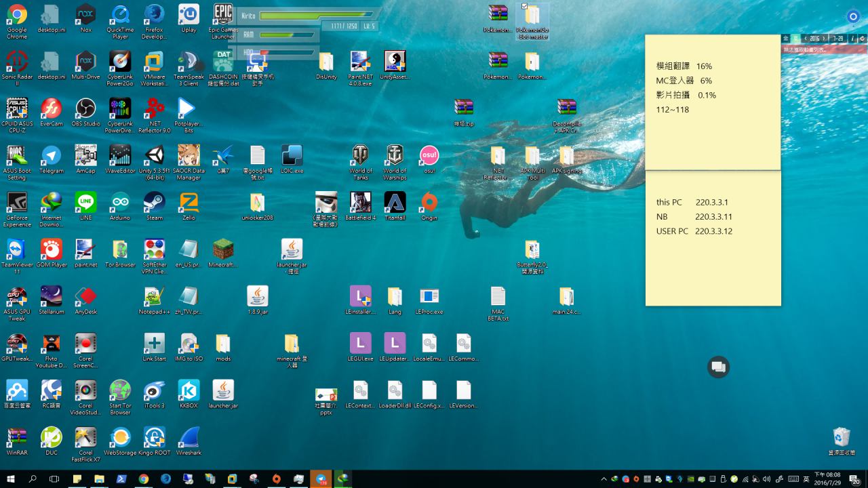Open Notepad++ from the desktop
868x488 pixels.
(x=154, y=297)
